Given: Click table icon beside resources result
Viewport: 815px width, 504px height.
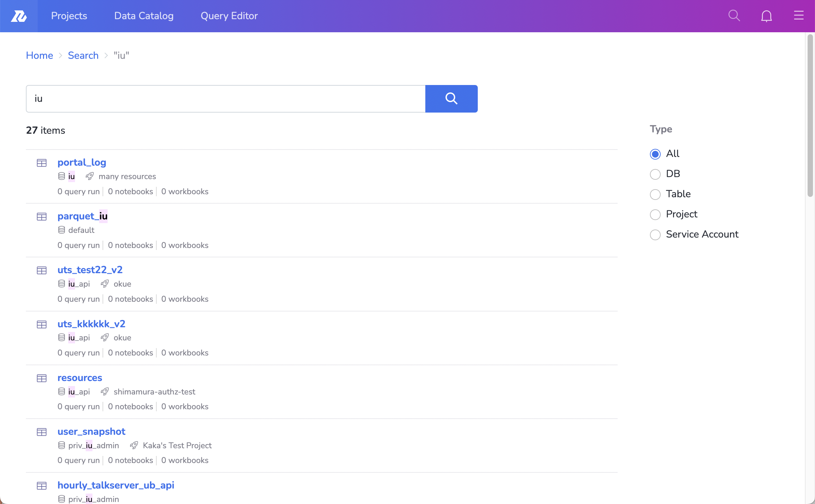Looking at the screenshot, I should coord(42,378).
